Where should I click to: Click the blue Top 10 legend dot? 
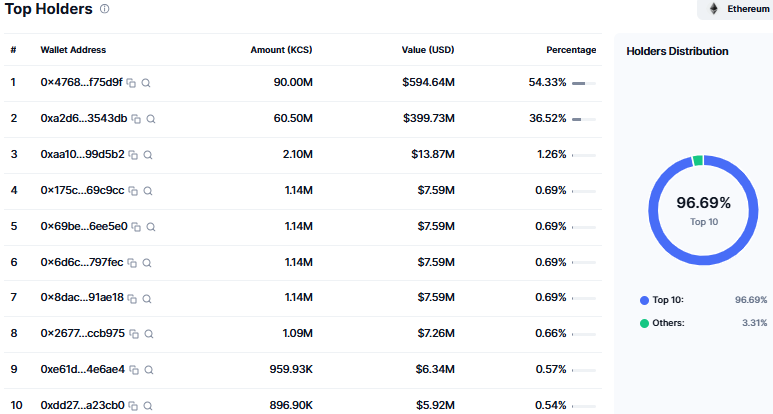(644, 300)
